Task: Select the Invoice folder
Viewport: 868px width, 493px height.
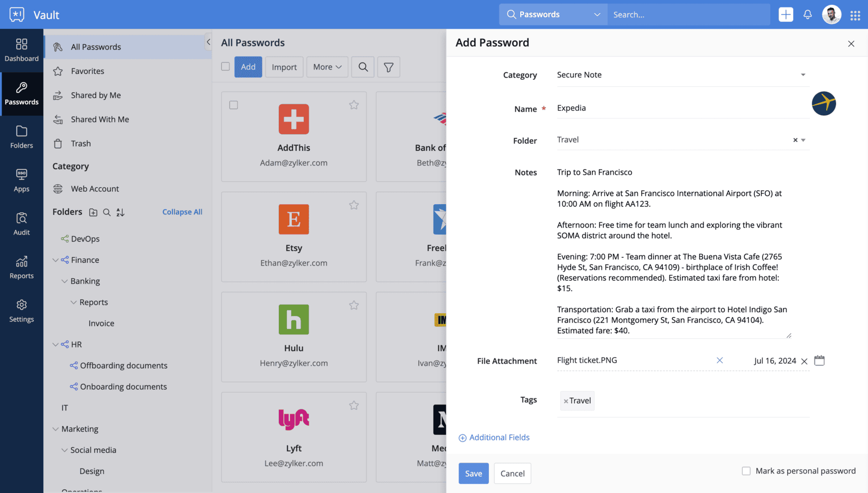Action: [x=101, y=324]
